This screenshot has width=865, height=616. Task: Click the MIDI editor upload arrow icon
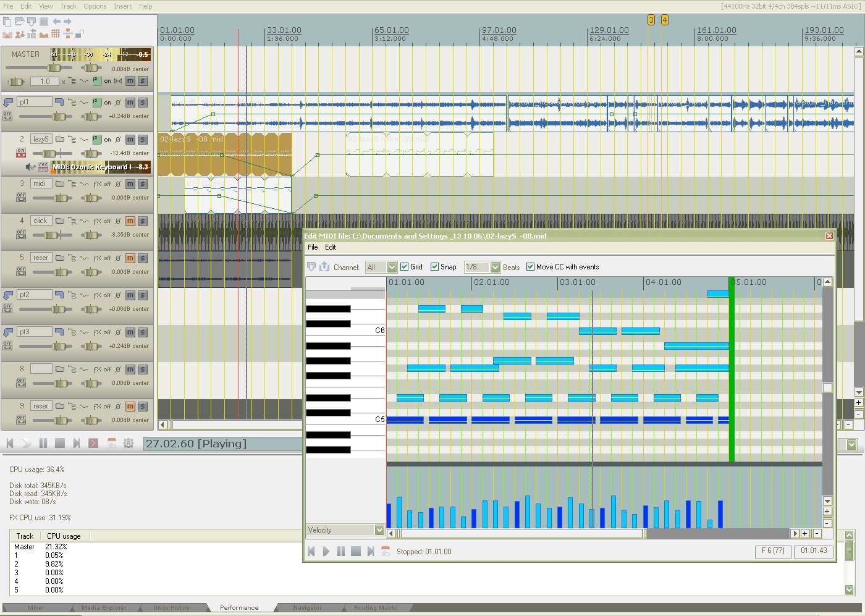coord(324,267)
